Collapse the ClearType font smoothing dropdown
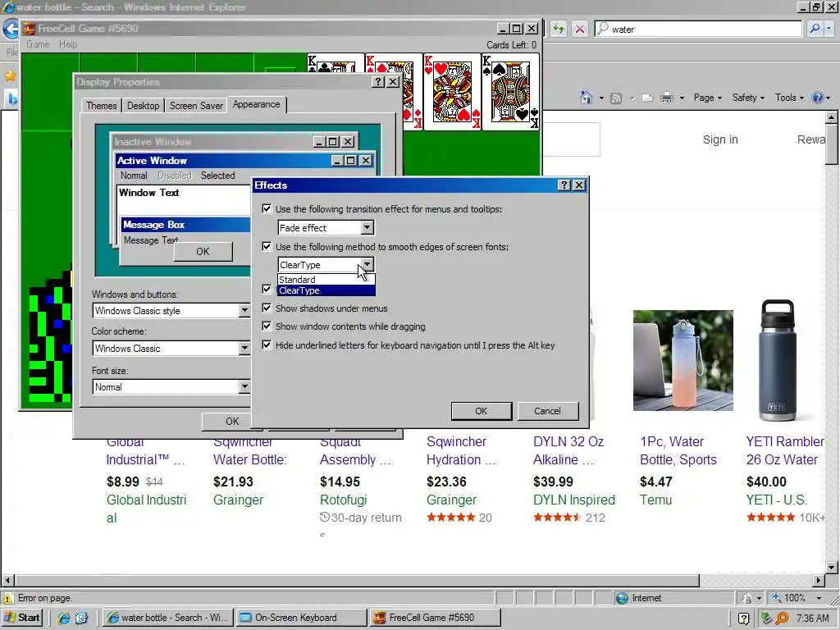The image size is (840, 630). (367, 265)
